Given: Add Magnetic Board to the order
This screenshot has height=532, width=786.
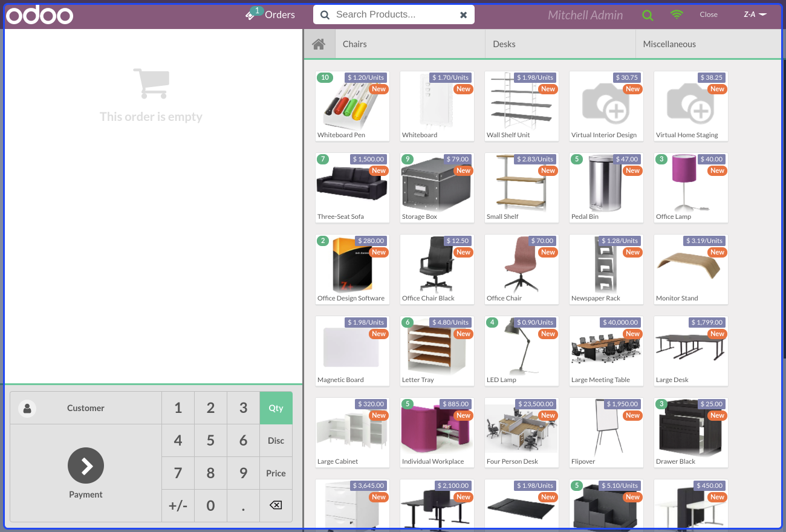Looking at the screenshot, I should point(352,351).
